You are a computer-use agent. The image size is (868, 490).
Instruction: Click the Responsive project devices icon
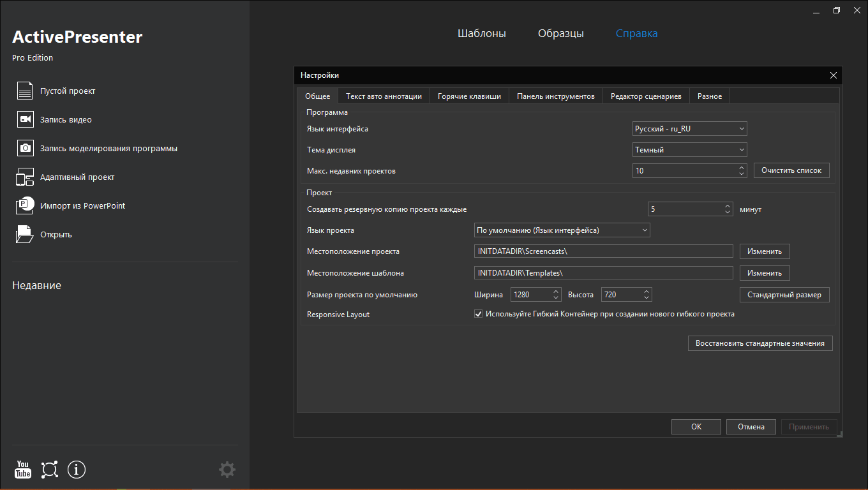[x=25, y=177]
